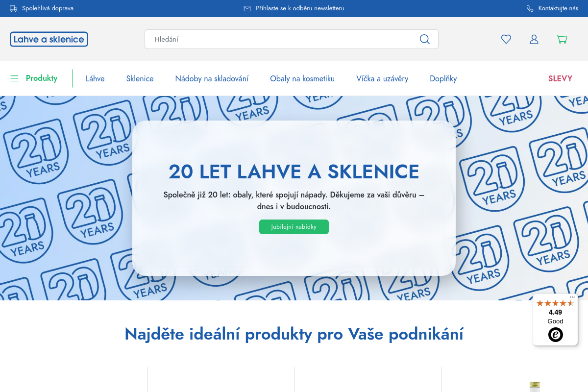Screen dimensions: 588x392
Task: Open your account using the user icon
Action: [x=534, y=39]
